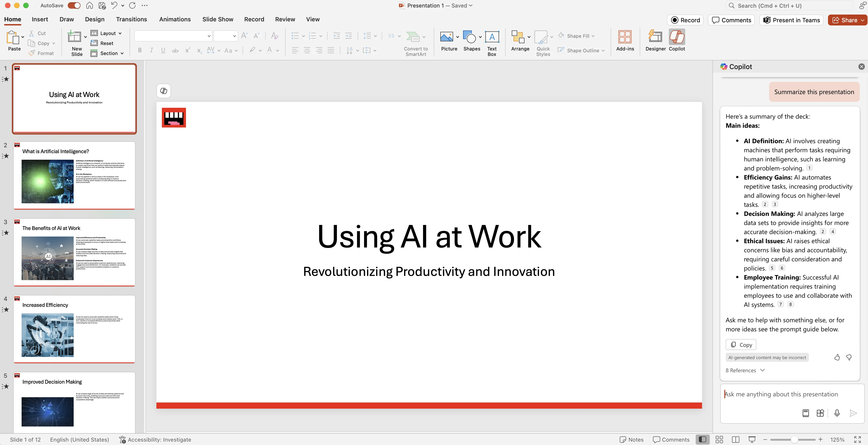868x445 pixels.
Task: Give thumbs up to Copilot response
Action: [837, 357]
